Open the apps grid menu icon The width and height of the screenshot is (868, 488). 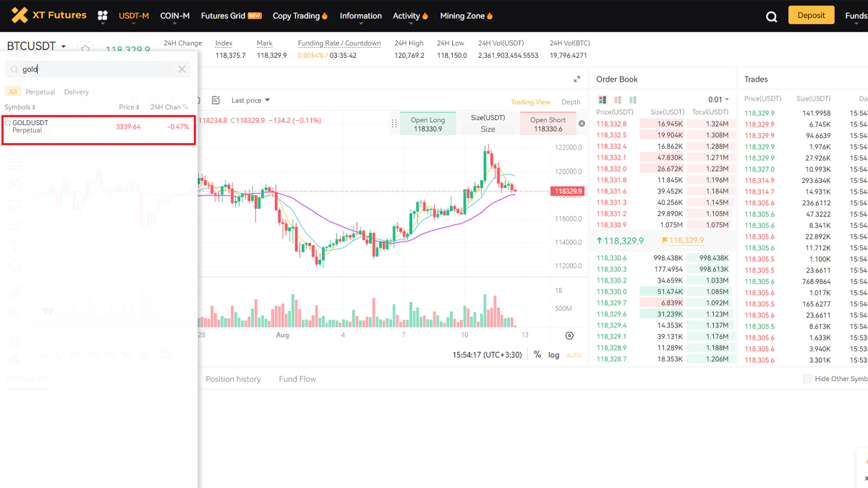(103, 16)
